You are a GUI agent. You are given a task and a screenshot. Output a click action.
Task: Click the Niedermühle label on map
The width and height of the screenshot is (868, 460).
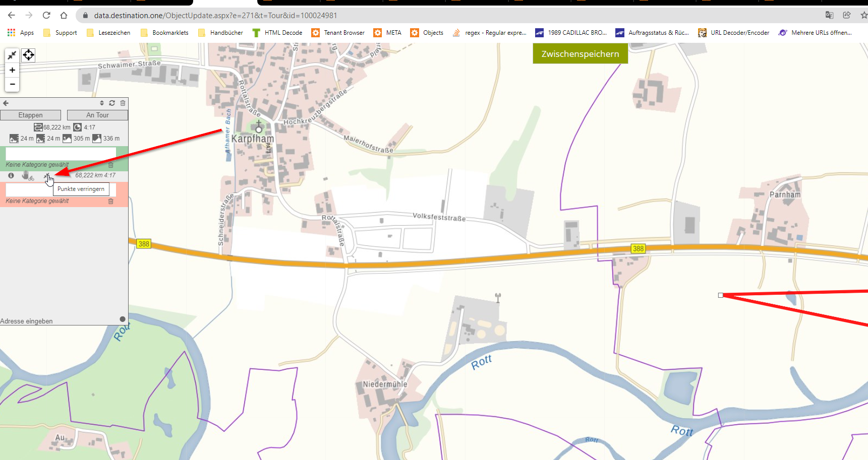[x=385, y=384]
